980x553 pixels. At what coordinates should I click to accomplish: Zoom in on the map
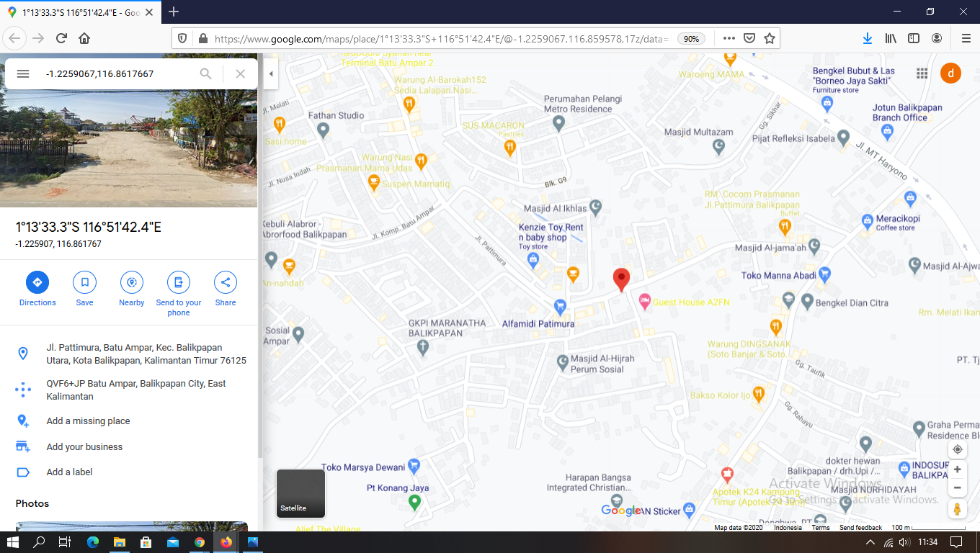tap(957, 469)
